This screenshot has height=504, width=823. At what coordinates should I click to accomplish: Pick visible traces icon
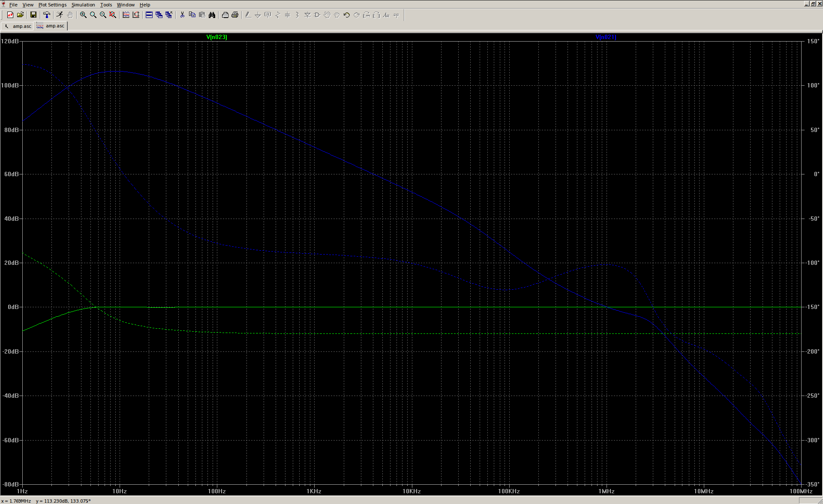(x=126, y=15)
